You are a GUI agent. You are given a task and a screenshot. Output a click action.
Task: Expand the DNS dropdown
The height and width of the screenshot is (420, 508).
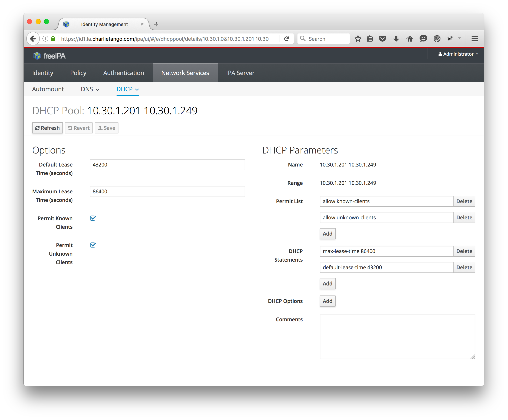(90, 89)
